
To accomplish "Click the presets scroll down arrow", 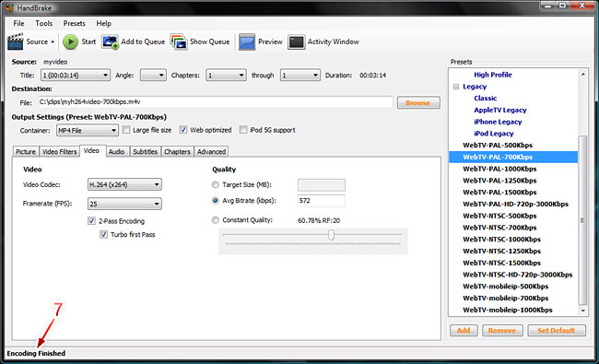I will (x=583, y=311).
